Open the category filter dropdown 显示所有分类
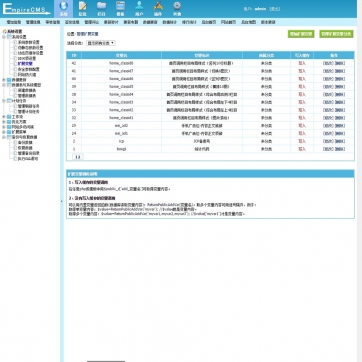Viewport: 362px width, 362px height. (x=101, y=43)
